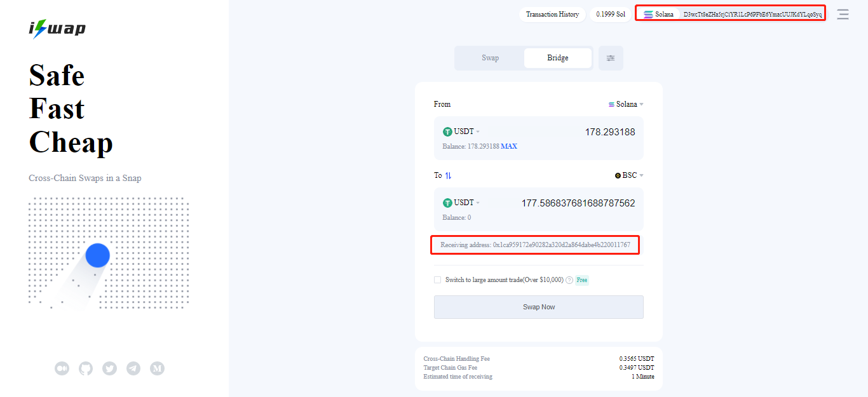Click the Cross-Chain Swaps in a Snap tagline
The image size is (868, 397).
(x=85, y=178)
